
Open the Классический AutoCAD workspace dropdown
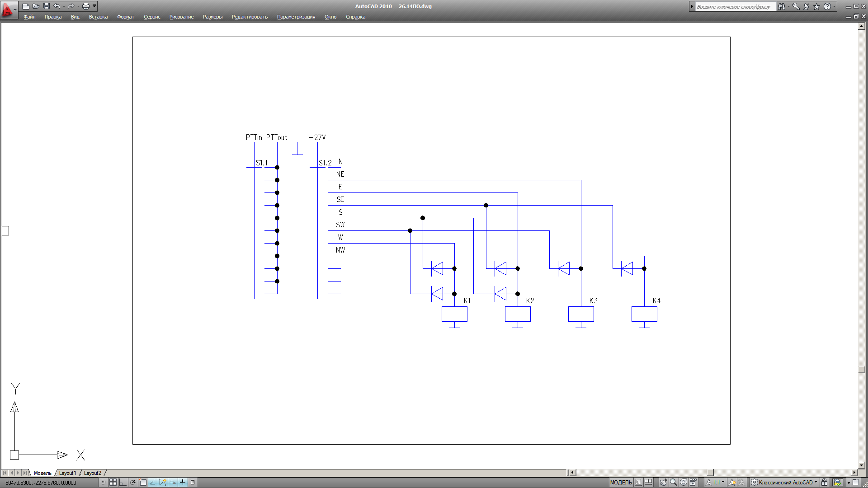point(784,483)
